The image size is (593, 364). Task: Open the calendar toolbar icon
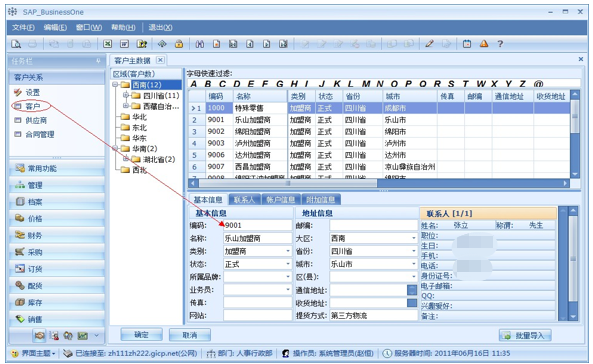tap(467, 44)
